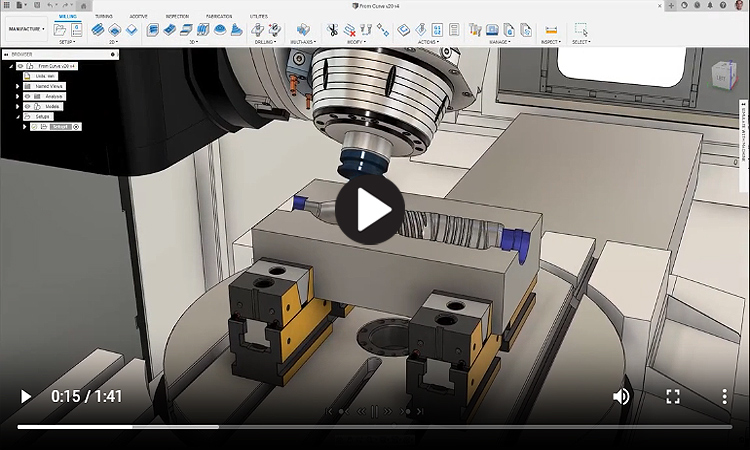Select the 2D Pocket icon
Viewport: 750px width, 450px height.
tap(114, 30)
